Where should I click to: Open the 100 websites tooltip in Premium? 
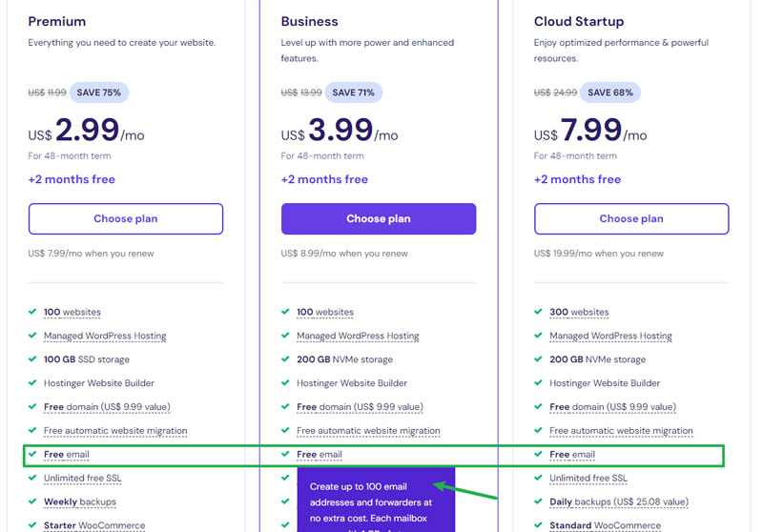click(x=72, y=312)
